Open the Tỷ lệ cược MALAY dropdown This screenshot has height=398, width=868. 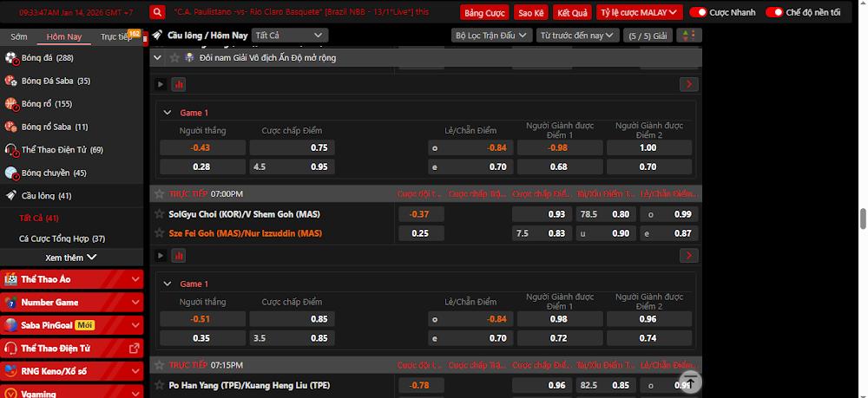[638, 12]
